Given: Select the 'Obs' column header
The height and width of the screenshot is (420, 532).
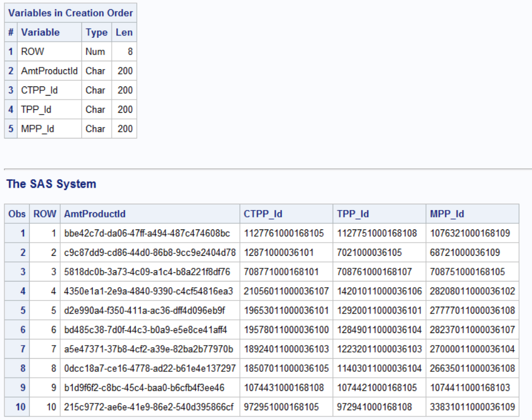Looking at the screenshot, I should coord(17,213).
